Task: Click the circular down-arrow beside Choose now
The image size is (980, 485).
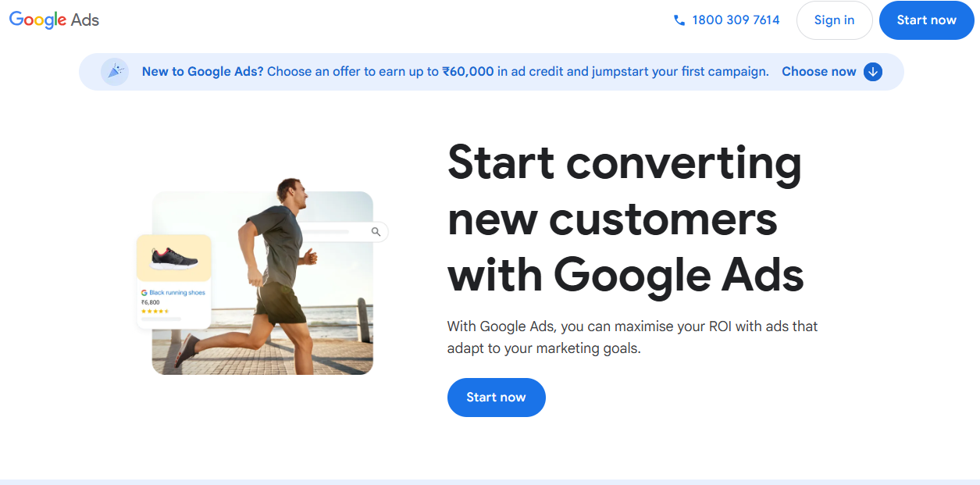Action: click(x=872, y=71)
